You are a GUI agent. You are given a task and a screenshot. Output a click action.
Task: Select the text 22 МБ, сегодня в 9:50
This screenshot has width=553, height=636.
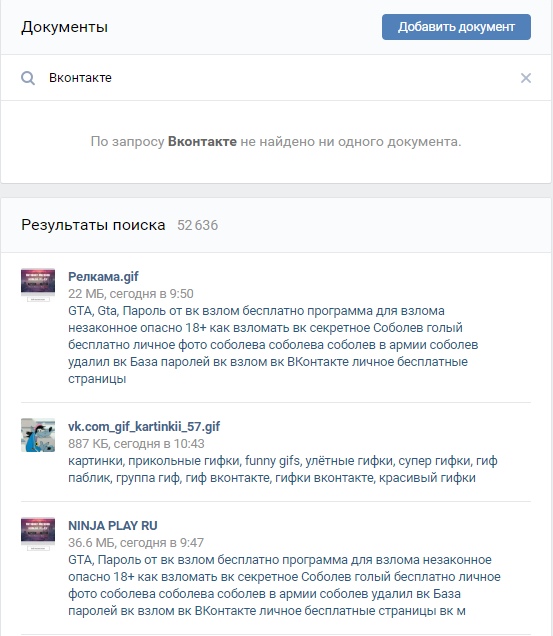point(131,294)
